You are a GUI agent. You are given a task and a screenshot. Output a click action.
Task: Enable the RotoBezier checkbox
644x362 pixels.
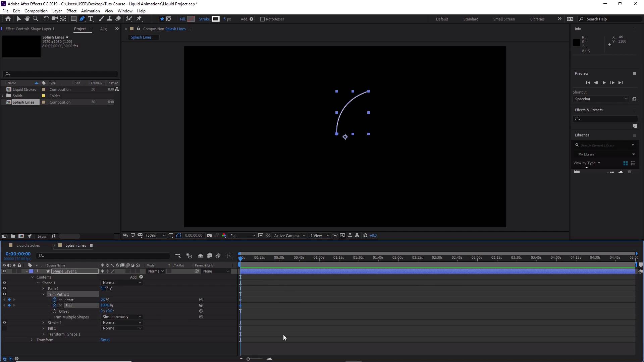click(x=262, y=19)
